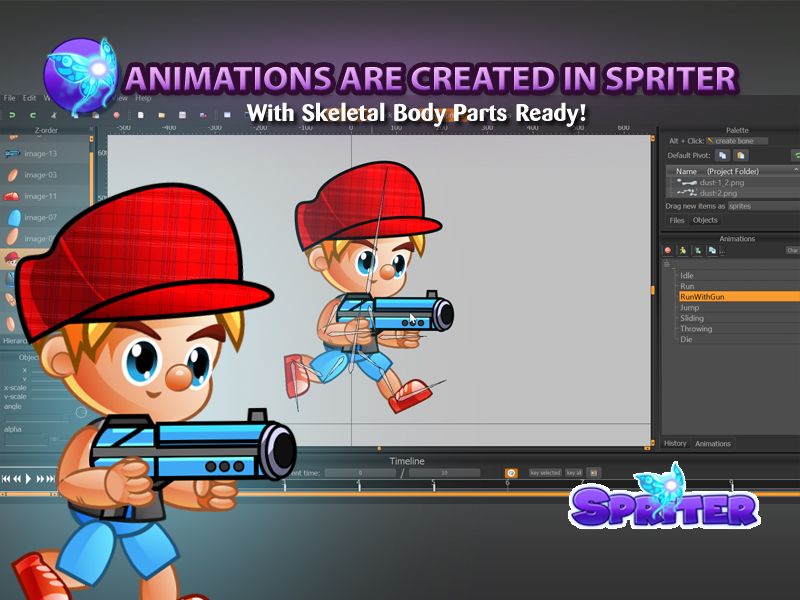
Task: Click the sort arrow in Project Folder header
Action: click(x=795, y=170)
